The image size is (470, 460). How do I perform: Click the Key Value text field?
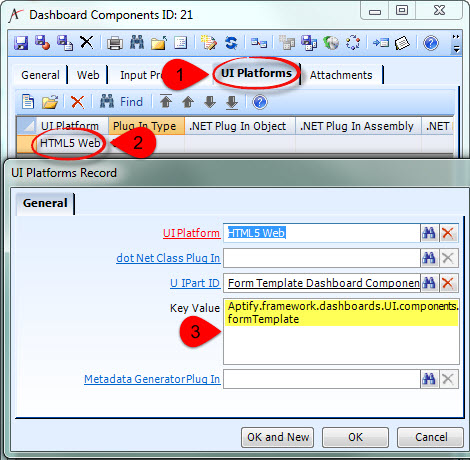(341, 331)
